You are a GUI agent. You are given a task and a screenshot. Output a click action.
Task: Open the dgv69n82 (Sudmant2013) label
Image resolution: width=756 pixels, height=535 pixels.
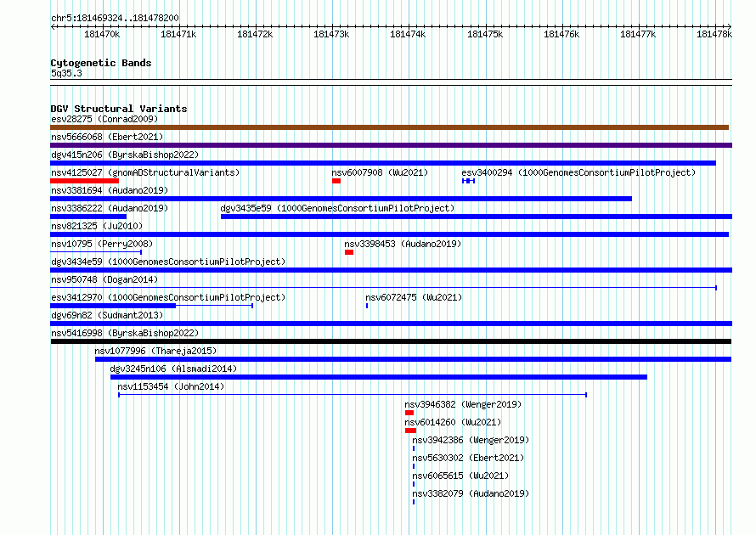pyautogui.click(x=107, y=315)
